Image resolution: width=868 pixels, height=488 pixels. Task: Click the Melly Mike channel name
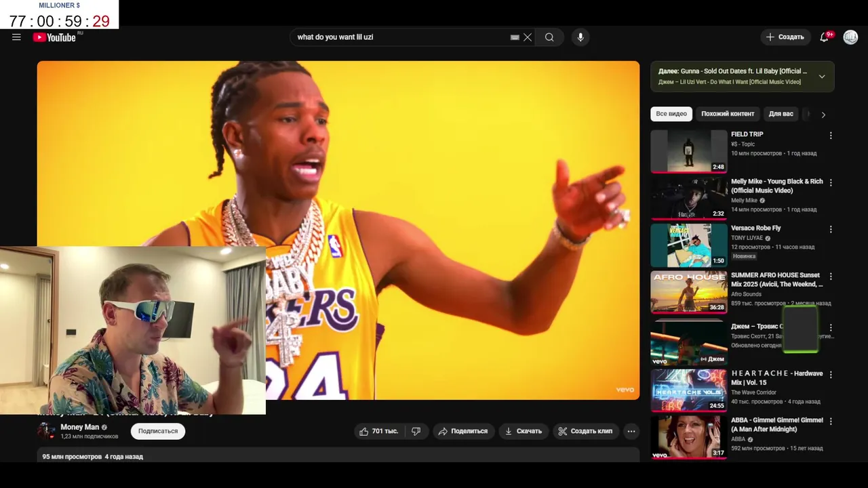(x=744, y=201)
